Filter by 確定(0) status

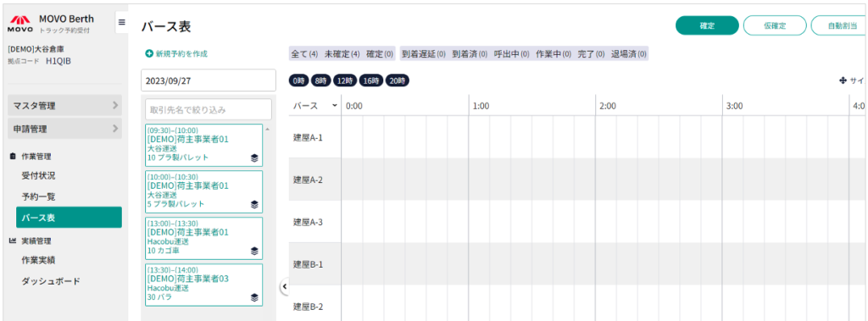click(x=380, y=54)
